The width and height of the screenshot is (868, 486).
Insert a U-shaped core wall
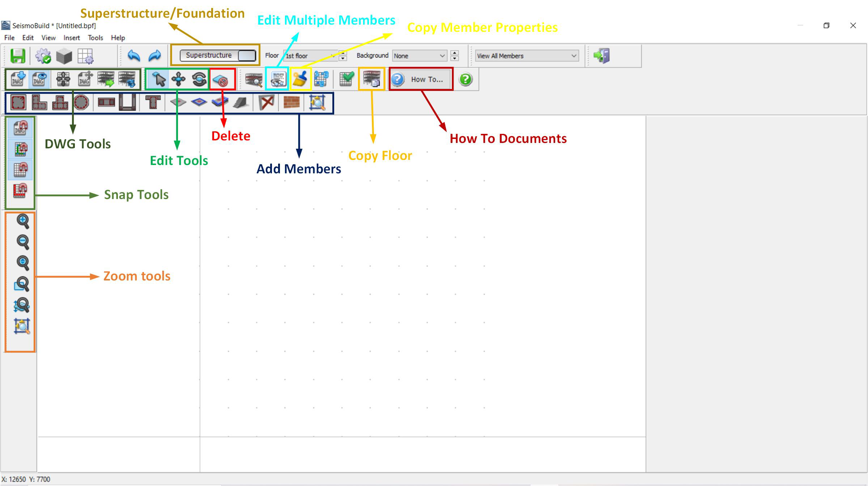pyautogui.click(x=127, y=102)
